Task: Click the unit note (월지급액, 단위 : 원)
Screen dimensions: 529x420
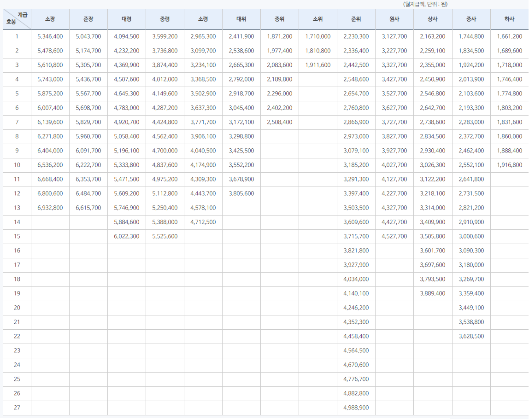Action: point(425,4)
